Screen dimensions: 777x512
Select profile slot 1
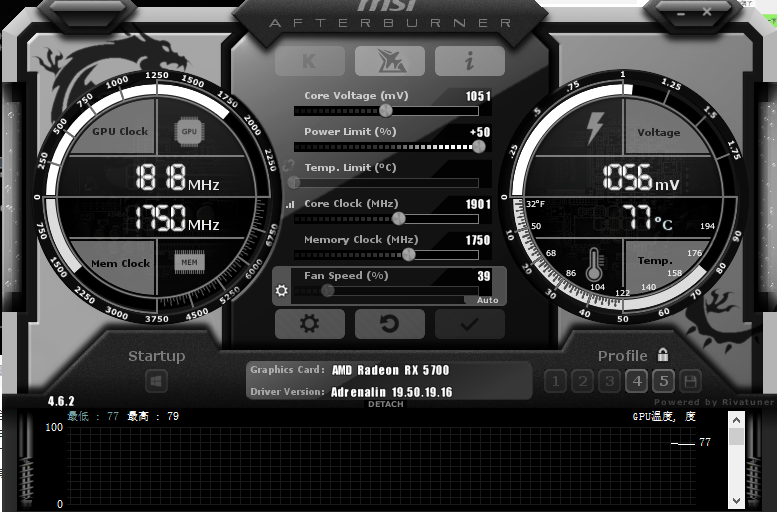(x=555, y=381)
